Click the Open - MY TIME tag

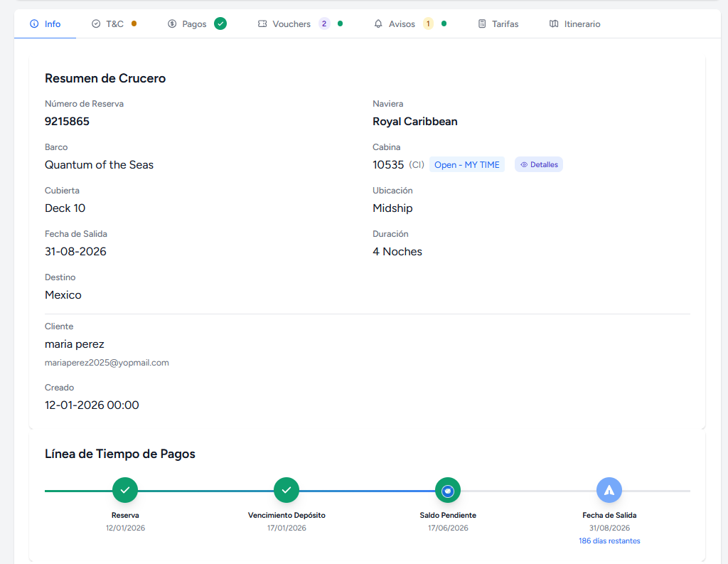tap(466, 165)
